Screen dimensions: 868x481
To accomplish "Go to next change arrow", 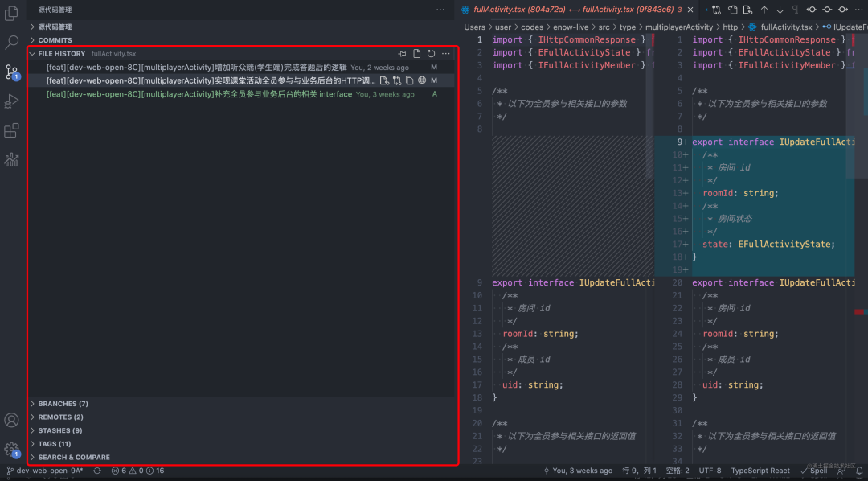I will [x=780, y=10].
